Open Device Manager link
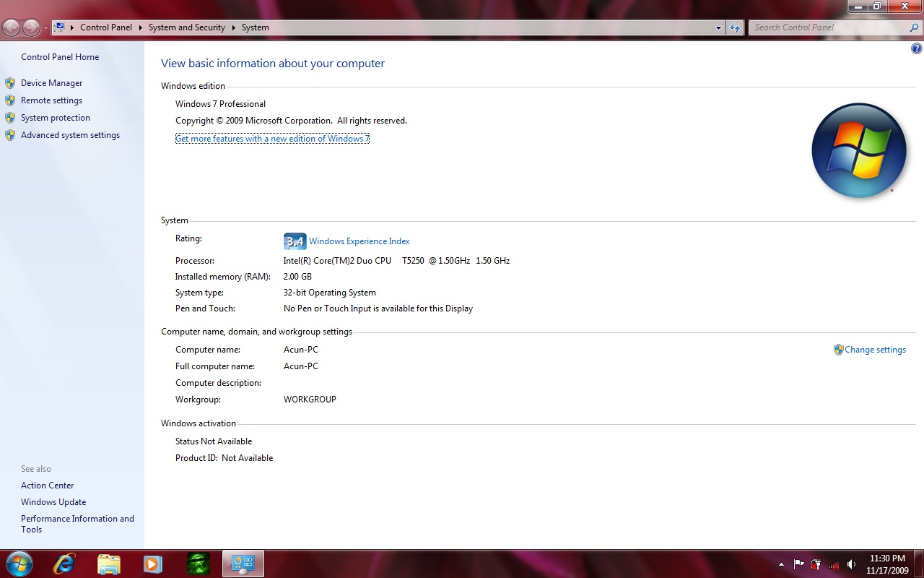This screenshot has height=578, width=924. (x=52, y=83)
